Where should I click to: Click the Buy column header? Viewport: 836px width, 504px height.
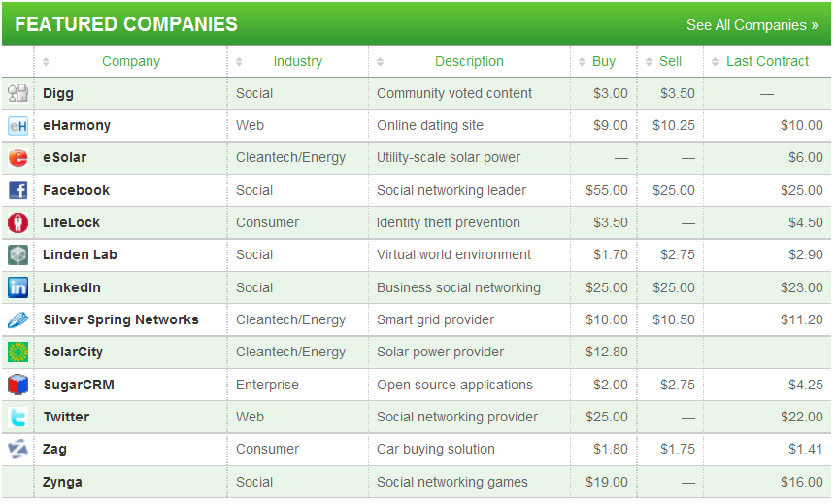coord(603,62)
